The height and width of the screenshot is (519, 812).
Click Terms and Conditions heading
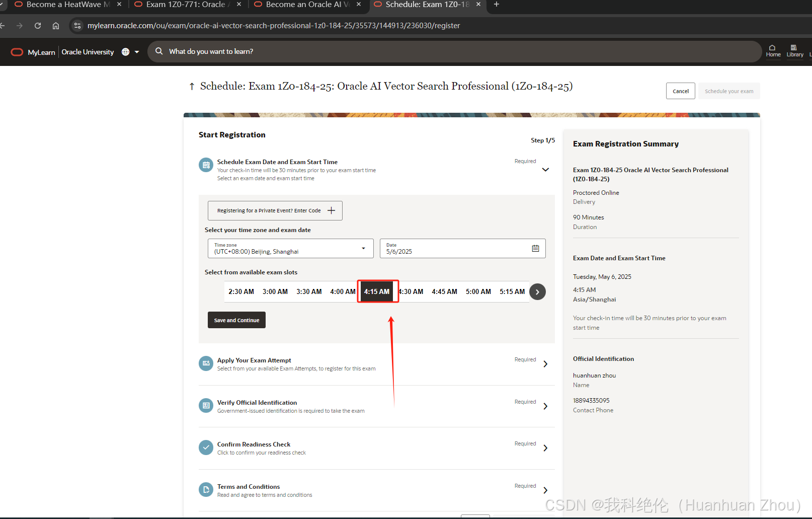pyautogui.click(x=249, y=487)
